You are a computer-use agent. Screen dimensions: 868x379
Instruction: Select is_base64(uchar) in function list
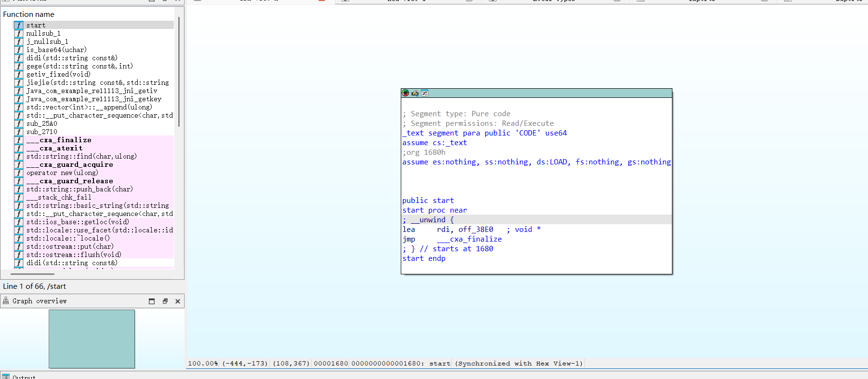pos(56,50)
